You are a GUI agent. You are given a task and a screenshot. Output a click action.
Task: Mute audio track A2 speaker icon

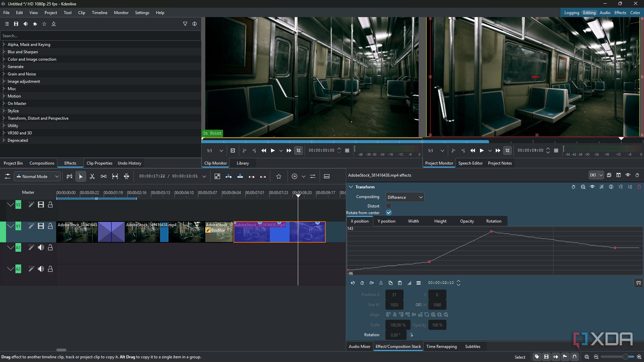[x=41, y=269]
